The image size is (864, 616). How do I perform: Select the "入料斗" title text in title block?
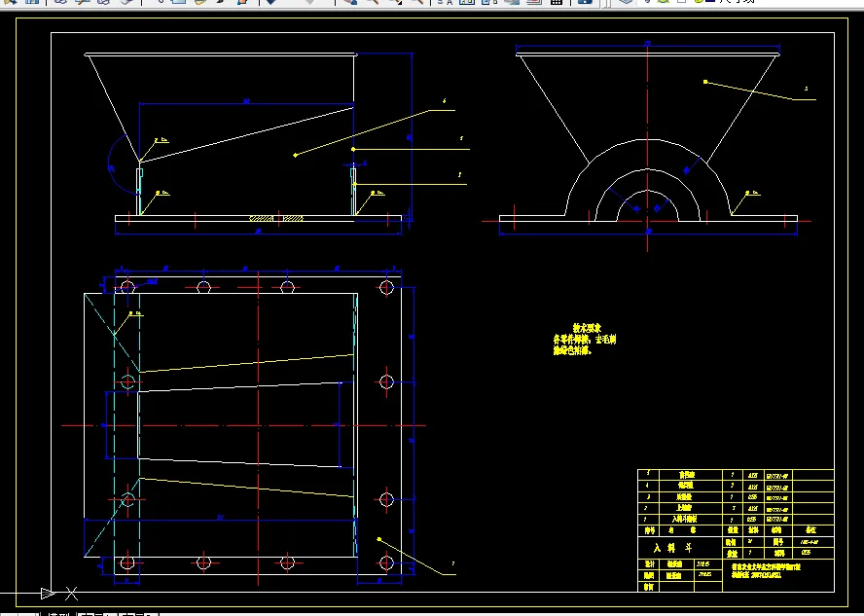pyautogui.click(x=672, y=548)
